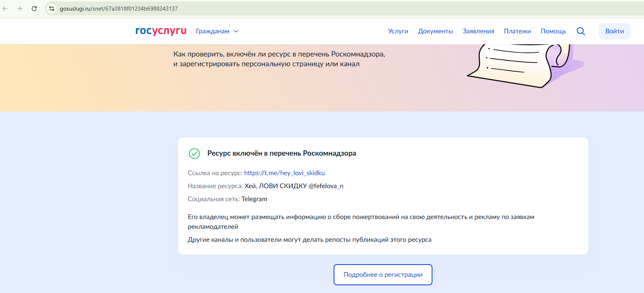644x293 pixels.
Task: Click the 'Название ресурса:' label
Action: coord(215,186)
